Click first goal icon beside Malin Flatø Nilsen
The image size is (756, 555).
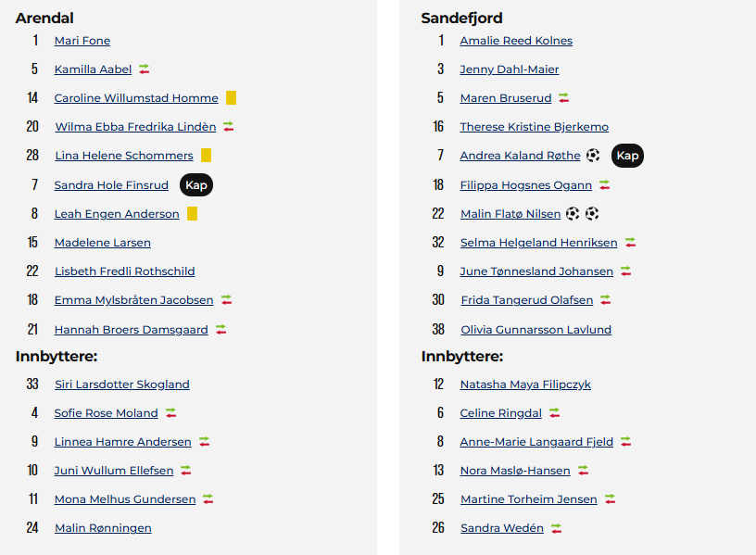pos(573,214)
